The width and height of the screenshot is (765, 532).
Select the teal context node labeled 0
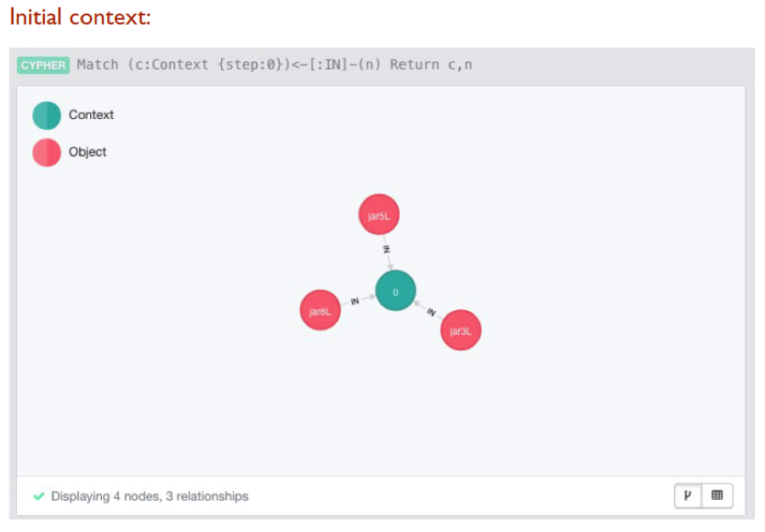coord(395,291)
